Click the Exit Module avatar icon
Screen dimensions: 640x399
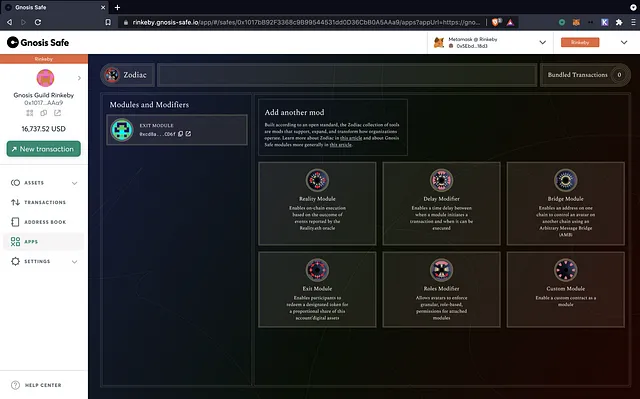[x=122, y=130]
